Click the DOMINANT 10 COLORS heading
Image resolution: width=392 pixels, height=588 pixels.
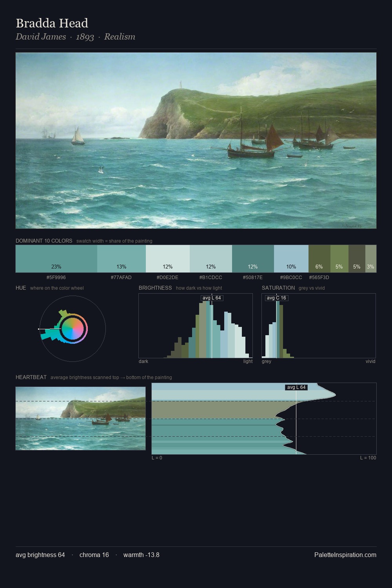coord(44,241)
